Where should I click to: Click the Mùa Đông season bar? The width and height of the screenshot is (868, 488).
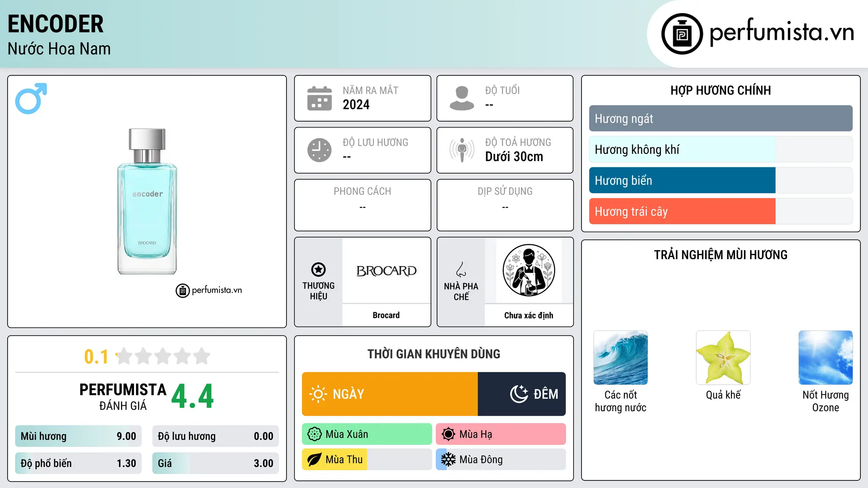click(501, 460)
